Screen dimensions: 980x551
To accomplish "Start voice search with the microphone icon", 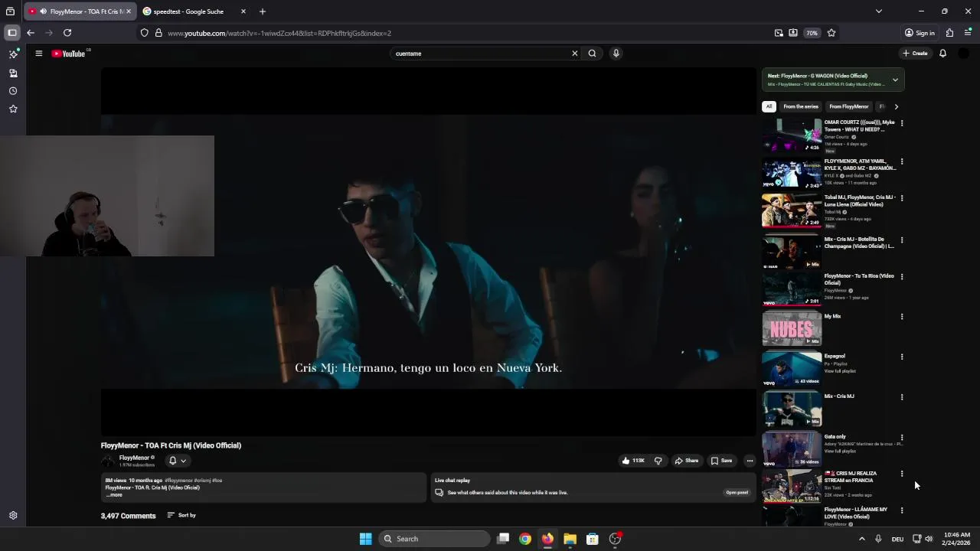I will pos(616,54).
